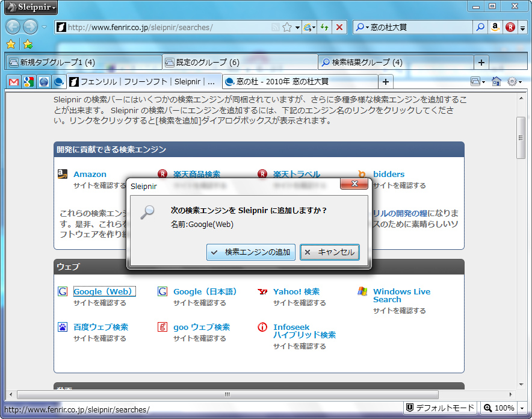Image resolution: width=532 pixels, height=419 pixels.
Task: Stop page loading with the red X icon
Action: tap(338, 27)
